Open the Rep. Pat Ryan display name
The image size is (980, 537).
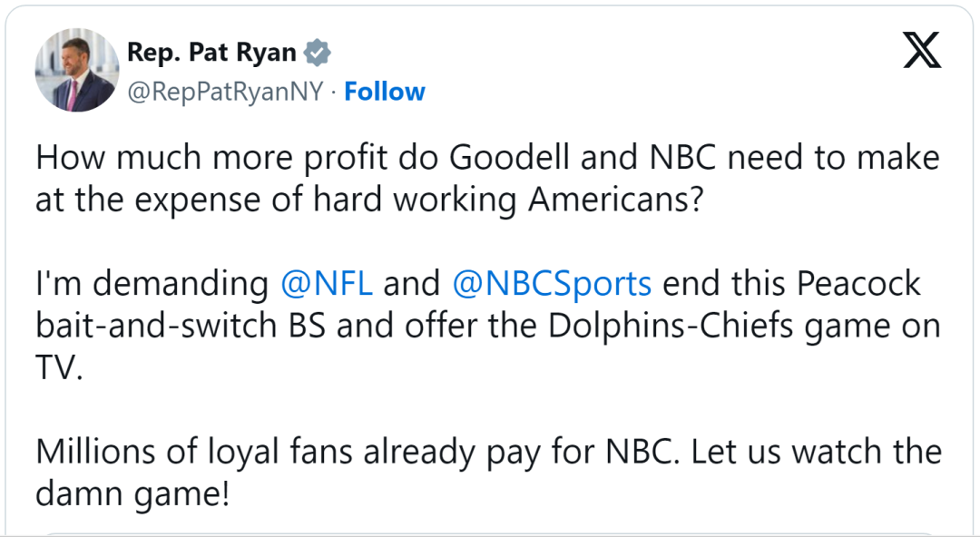[211, 53]
